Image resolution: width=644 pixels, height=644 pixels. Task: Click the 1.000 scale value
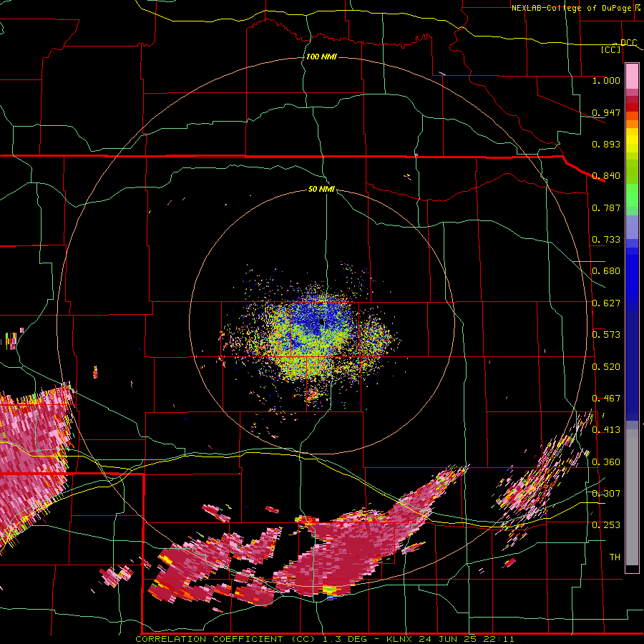coord(606,80)
